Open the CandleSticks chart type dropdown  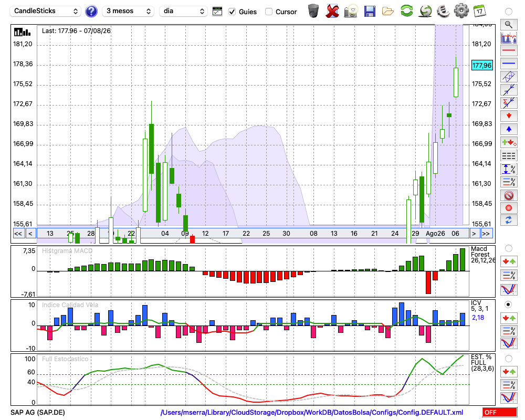46,11
